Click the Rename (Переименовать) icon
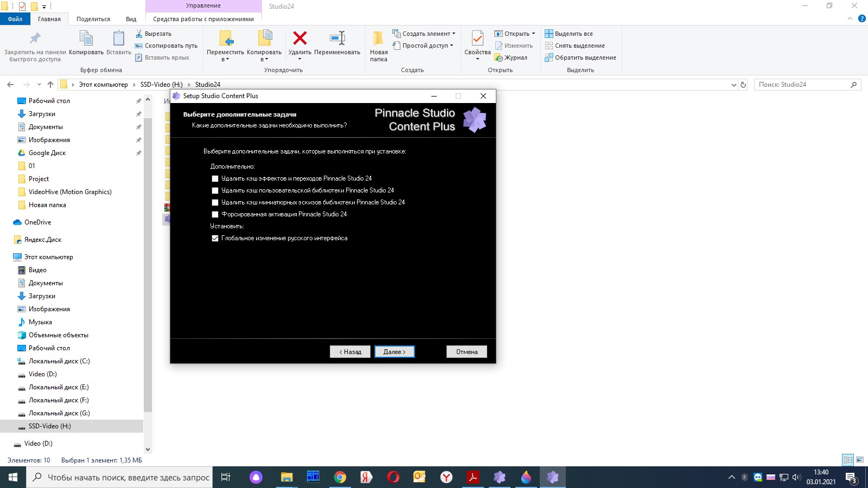This screenshot has width=868, height=488. pos(337,38)
